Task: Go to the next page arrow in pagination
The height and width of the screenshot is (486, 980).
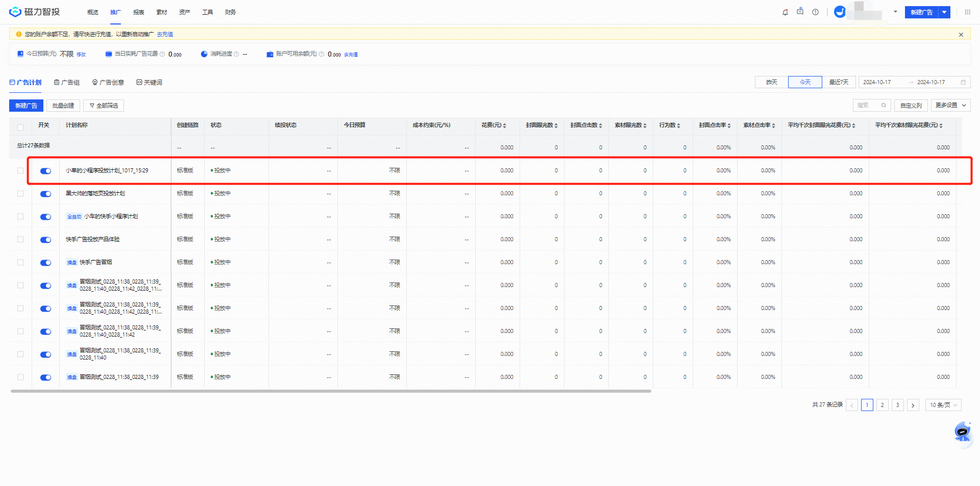Action: 913,405
